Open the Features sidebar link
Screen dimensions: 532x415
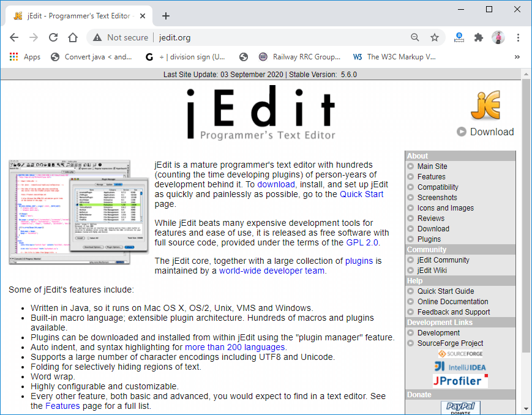[x=431, y=177]
